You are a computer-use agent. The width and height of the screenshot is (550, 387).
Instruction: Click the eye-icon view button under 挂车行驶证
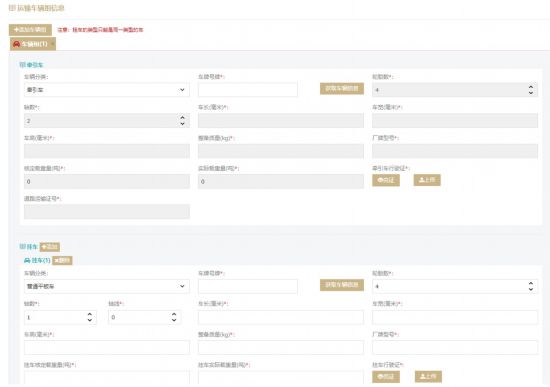(386, 376)
